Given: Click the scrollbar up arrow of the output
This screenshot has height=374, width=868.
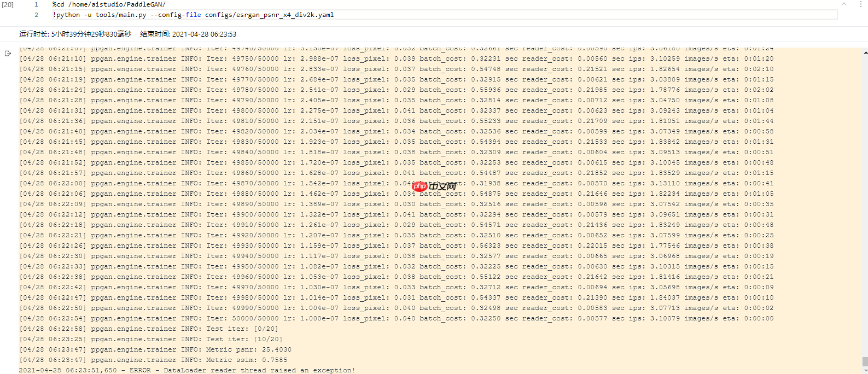Looking at the screenshot, I should click(865, 52).
